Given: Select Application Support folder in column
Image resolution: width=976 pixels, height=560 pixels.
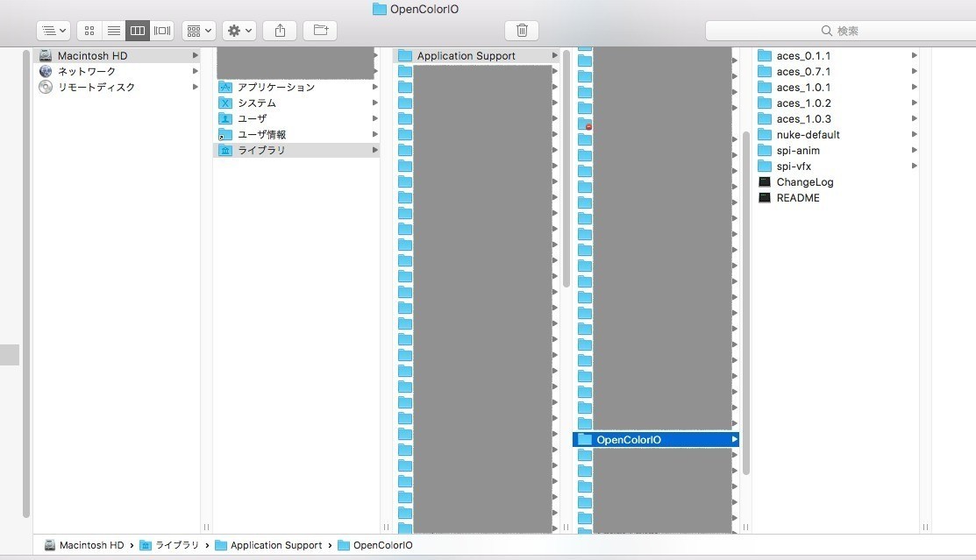Looking at the screenshot, I should tap(477, 55).
